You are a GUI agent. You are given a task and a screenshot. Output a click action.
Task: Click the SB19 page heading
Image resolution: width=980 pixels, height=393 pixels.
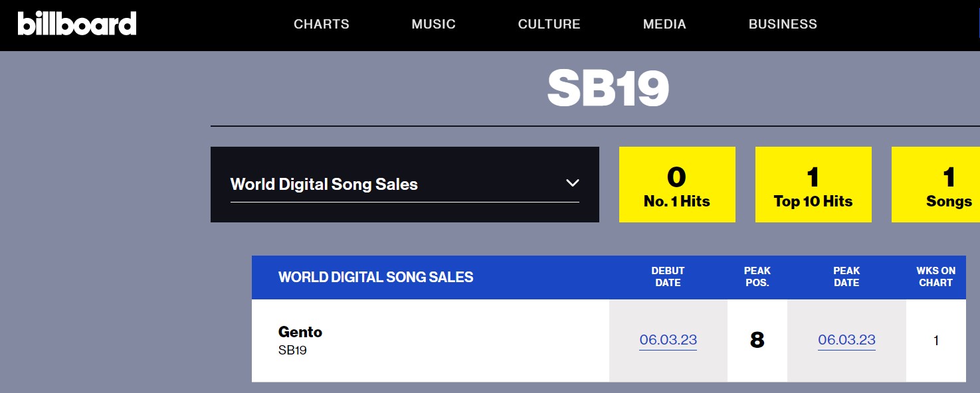[x=608, y=89]
